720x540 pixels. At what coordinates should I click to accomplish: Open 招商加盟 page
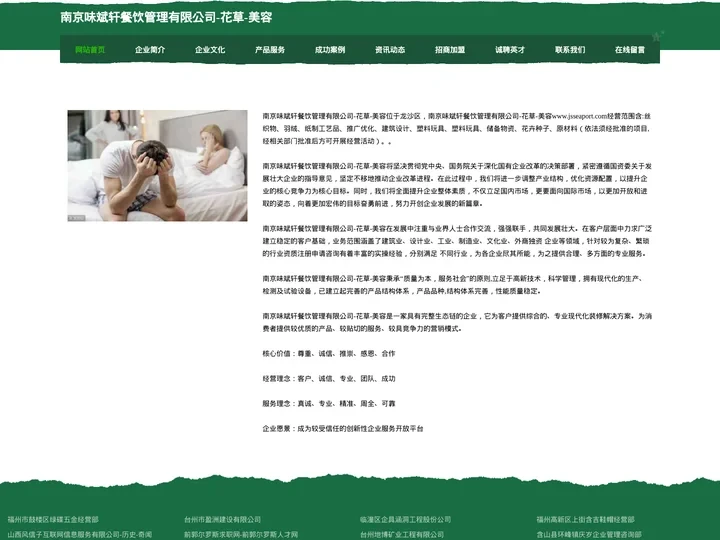450,50
